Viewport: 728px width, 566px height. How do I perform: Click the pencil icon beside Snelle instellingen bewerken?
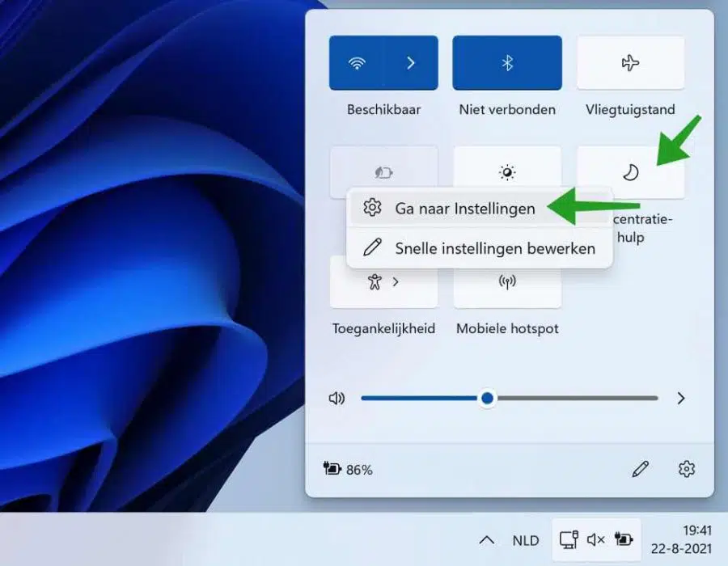click(x=372, y=247)
